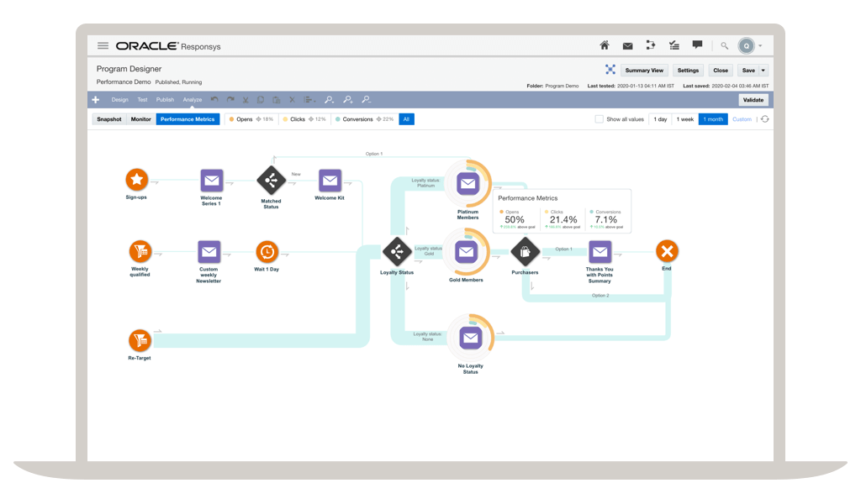The width and height of the screenshot is (861, 504).
Task: Click the undo arrow in toolbar
Action: [x=214, y=100]
